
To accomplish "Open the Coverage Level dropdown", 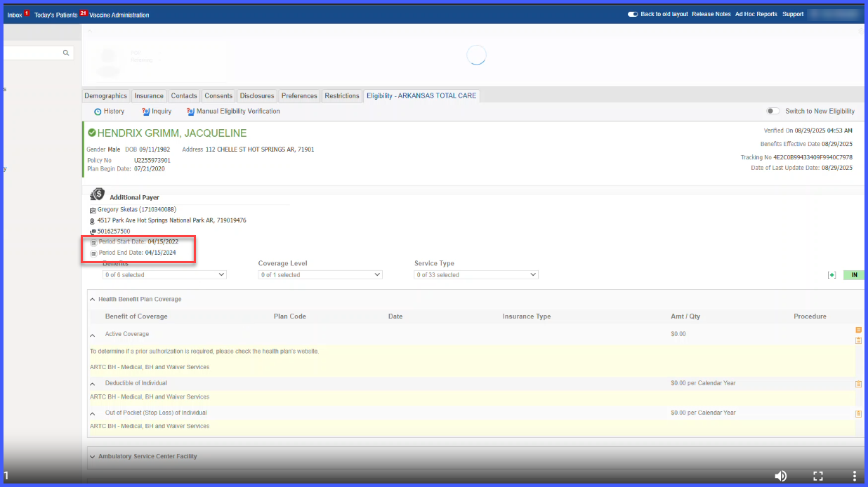I will click(320, 275).
